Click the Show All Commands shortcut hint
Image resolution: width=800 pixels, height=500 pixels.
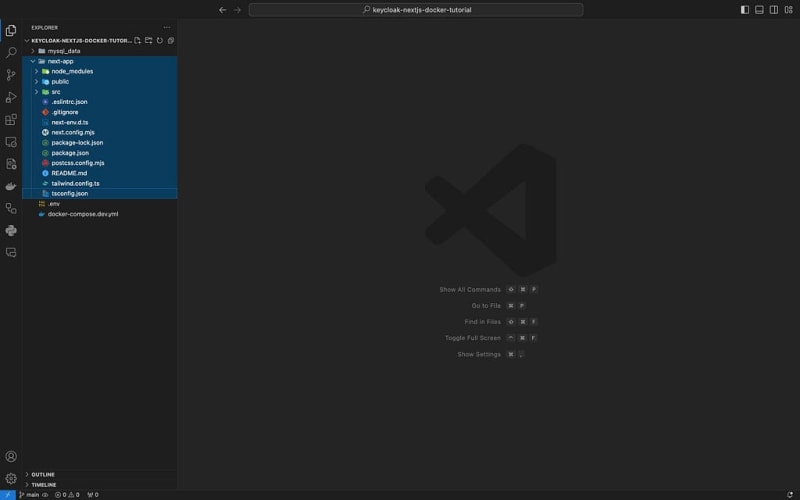(488, 289)
